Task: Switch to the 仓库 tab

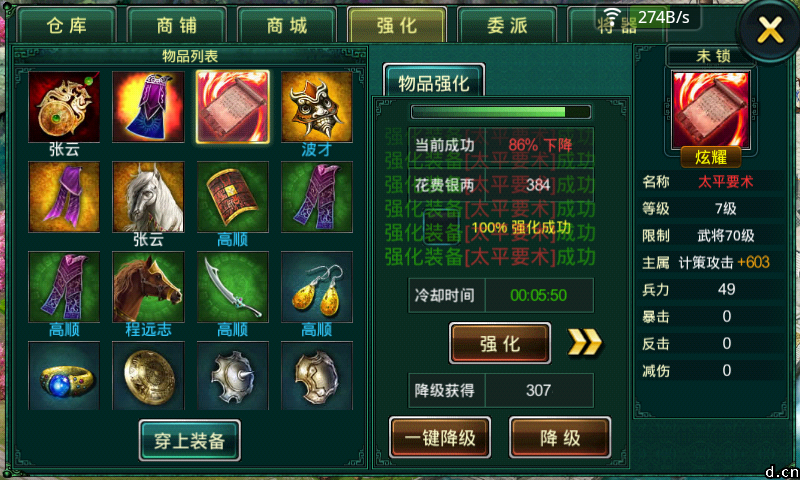Action: coord(67,25)
